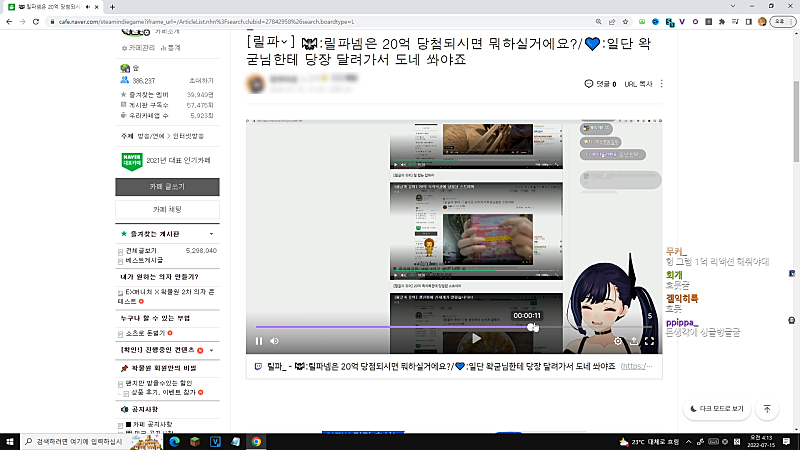Open the article more options menu
Image resolution: width=800 pixels, height=450 pixels.
[x=662, y=84]
